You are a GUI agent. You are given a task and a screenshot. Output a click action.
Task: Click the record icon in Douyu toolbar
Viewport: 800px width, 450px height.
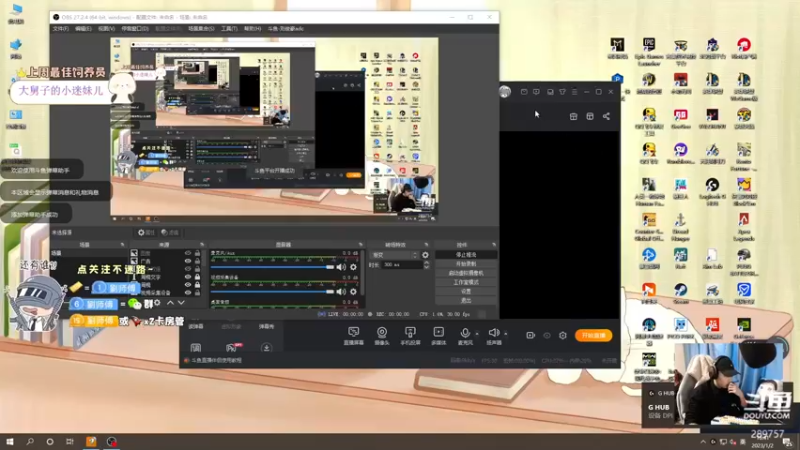(x=530, y=335)
